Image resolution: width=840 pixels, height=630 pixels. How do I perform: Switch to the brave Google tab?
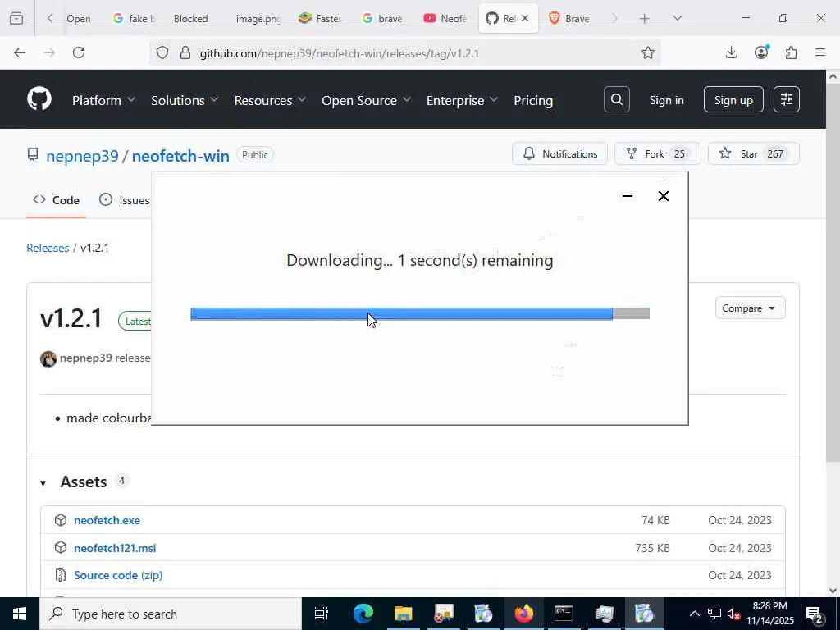pos(382,18)
